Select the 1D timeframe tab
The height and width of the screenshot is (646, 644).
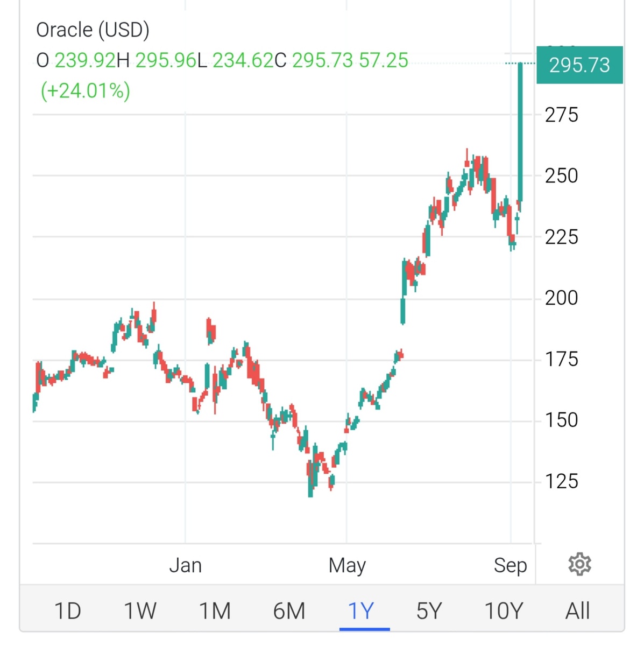[x=68, y=611]
